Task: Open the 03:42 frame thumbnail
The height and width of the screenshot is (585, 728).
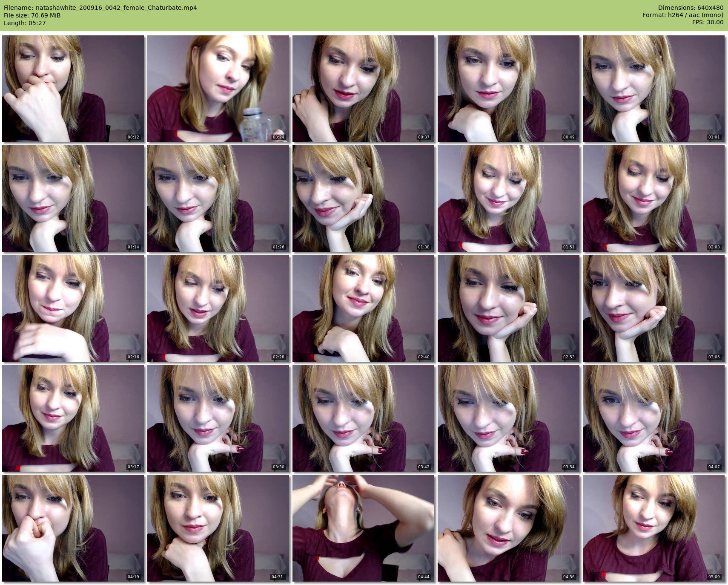Action: (x=363, y=418)
